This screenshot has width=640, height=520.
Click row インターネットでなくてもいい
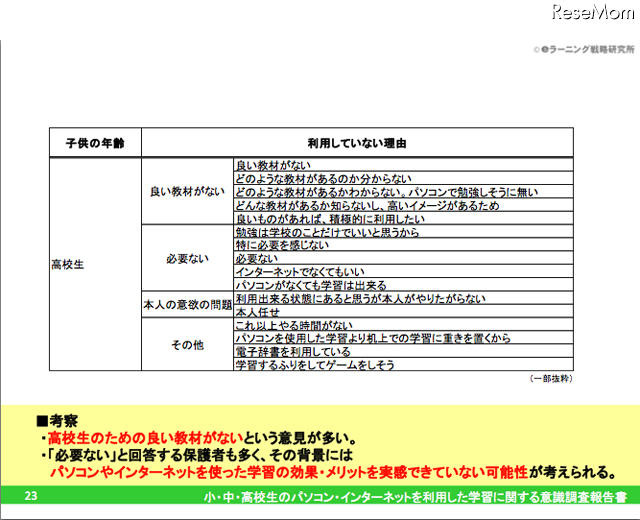pos(403,271)
